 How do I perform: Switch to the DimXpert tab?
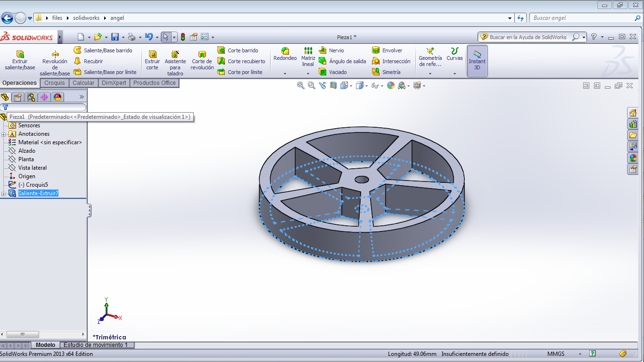[x=114, y=83]
